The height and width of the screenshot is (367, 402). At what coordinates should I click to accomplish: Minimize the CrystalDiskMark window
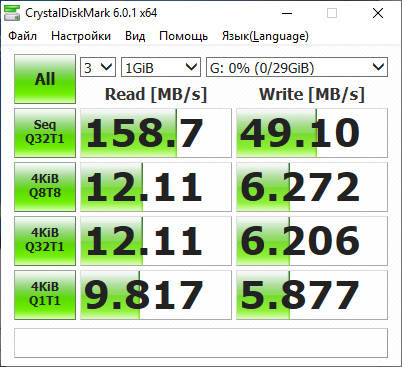tap(287, 13)
